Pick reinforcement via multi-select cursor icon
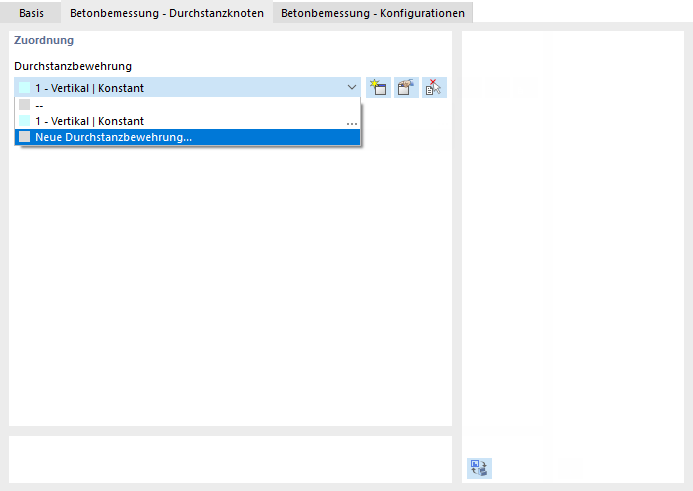This screenshot has height=491, width=693. pos(434,88)
